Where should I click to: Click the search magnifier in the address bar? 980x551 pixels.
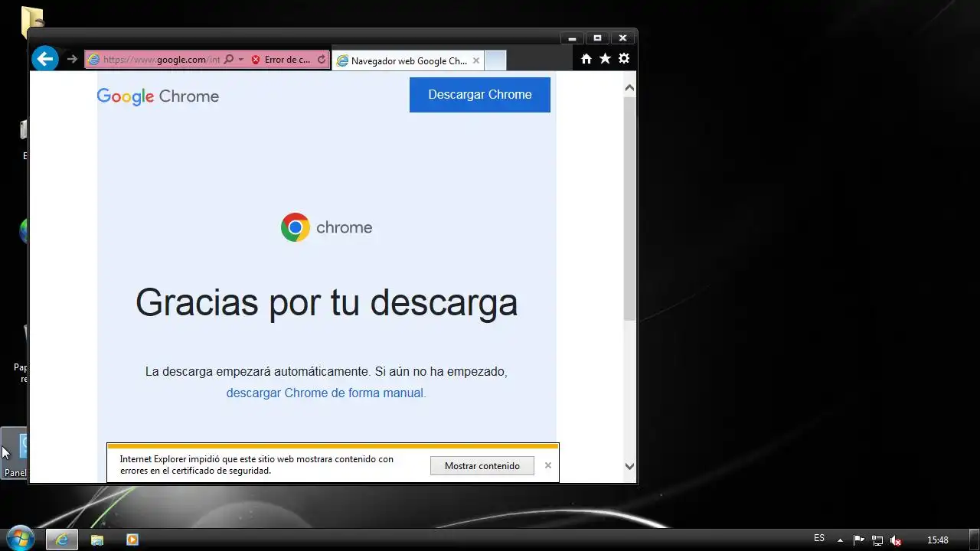pyautogui.click(x=228, y=60)
